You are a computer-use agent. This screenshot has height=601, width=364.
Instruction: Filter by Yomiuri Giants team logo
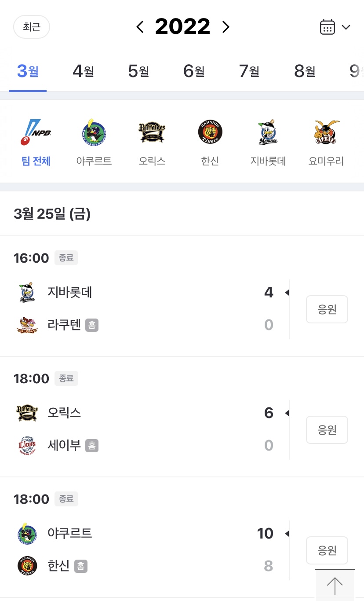tap(326, 132)
